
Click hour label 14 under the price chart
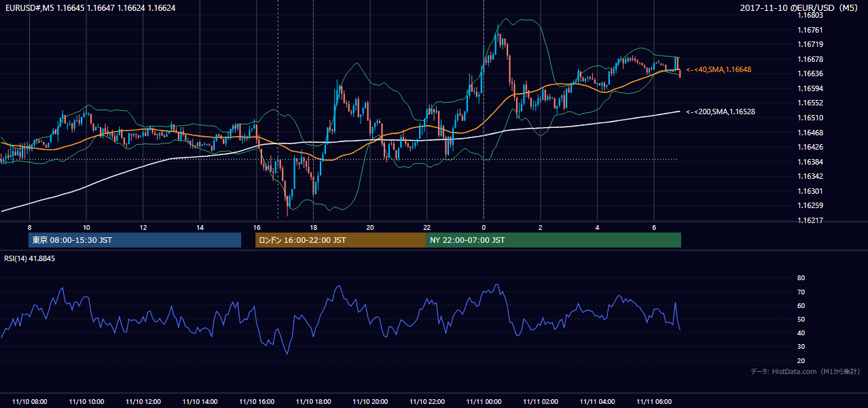coord(200,227)
